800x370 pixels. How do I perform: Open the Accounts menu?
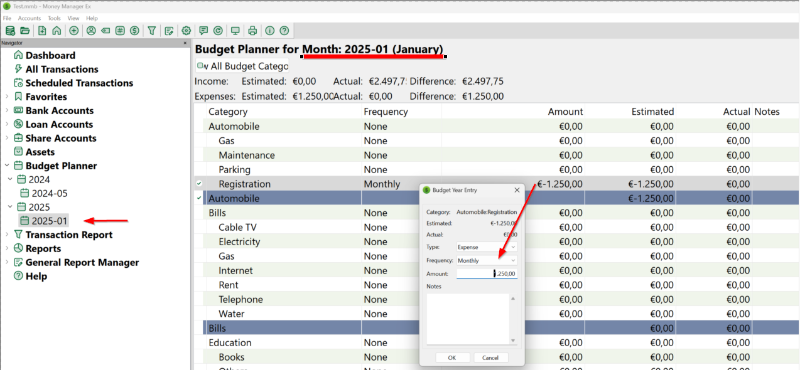click(x=29, y=18)
